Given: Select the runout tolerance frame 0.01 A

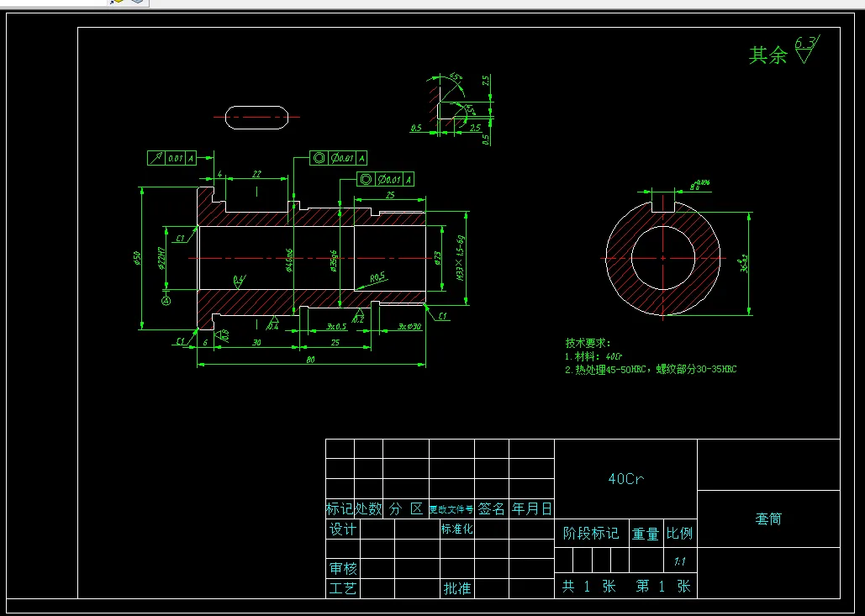Looking at the screenshot, I should click(x=171, y=158).
